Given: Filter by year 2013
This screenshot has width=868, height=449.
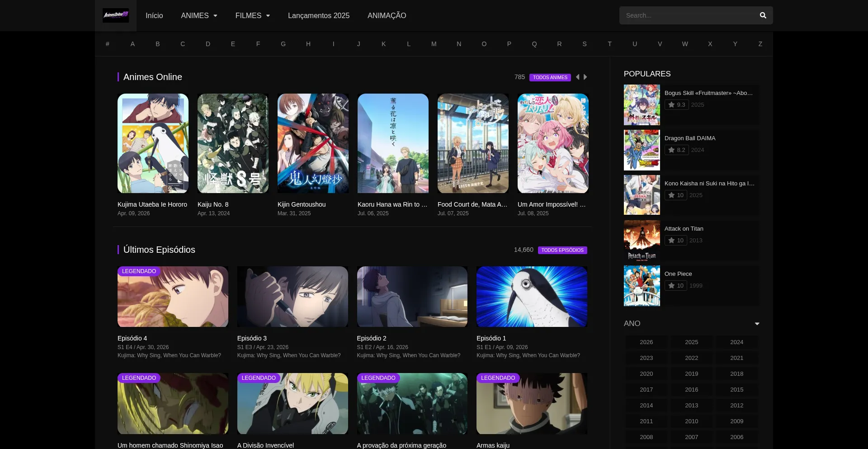Looking at the screenshot, I should pyautogui.click(x=692, y=406).
